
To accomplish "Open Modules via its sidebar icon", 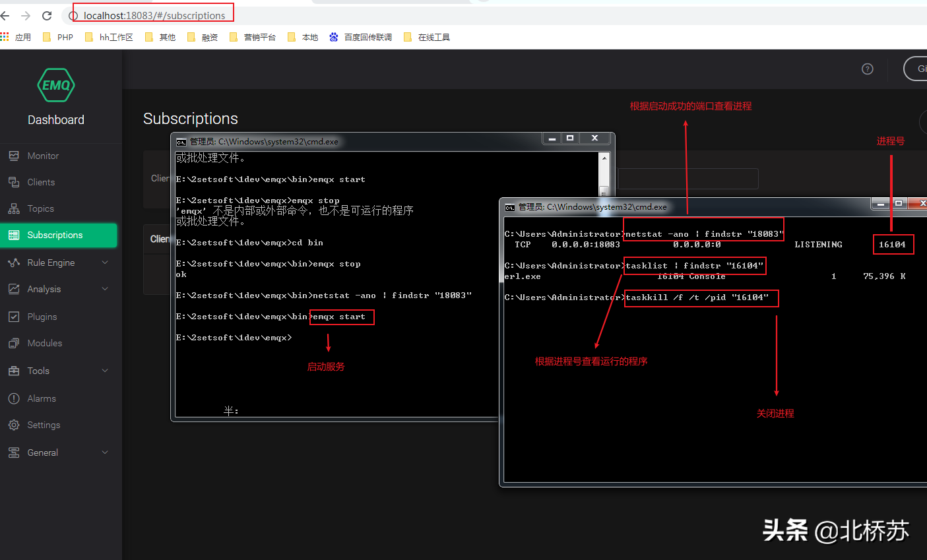I will (14, 343).
